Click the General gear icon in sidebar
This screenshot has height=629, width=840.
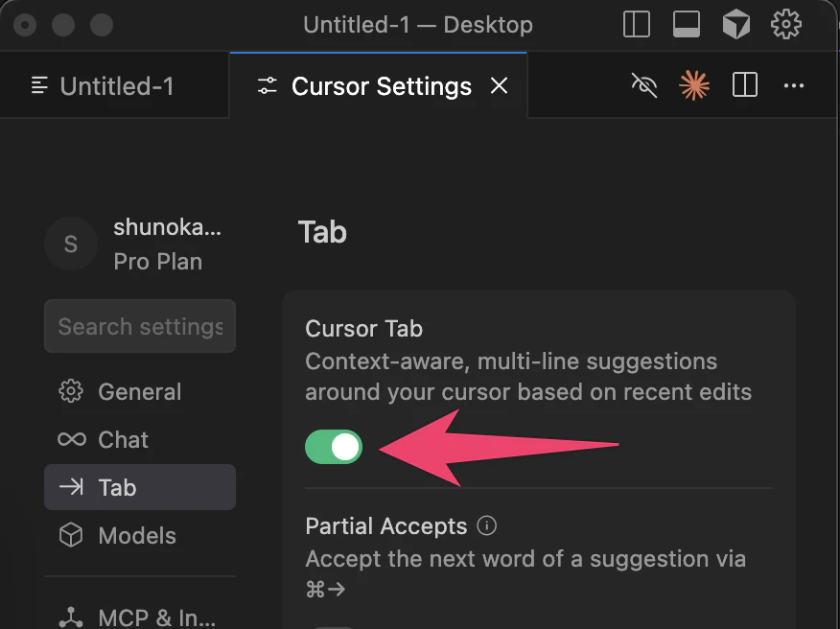[71, 391]
